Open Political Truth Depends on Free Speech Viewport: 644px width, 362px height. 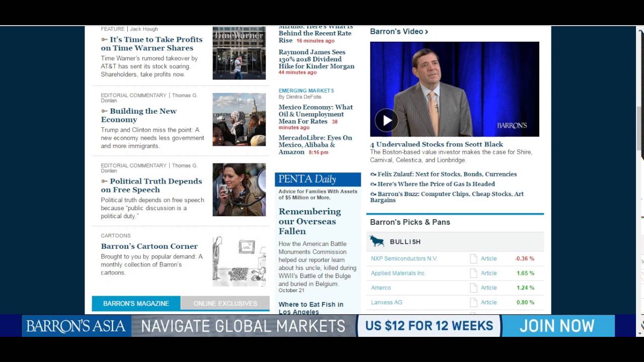coord(151,185)
